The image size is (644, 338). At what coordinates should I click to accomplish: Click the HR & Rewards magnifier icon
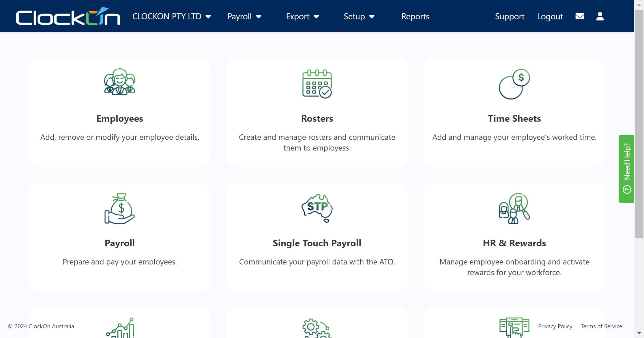pyautogui.click(x=514, y=209)
